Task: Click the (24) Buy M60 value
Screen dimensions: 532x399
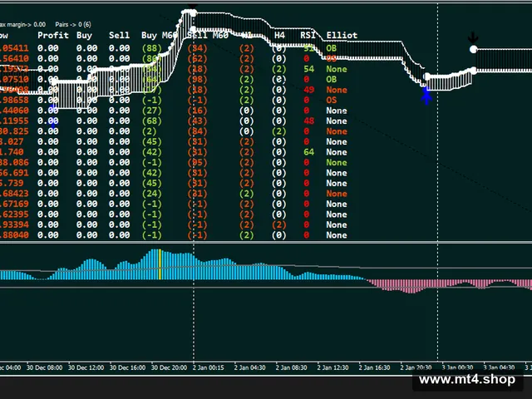Action: point(151,194)
